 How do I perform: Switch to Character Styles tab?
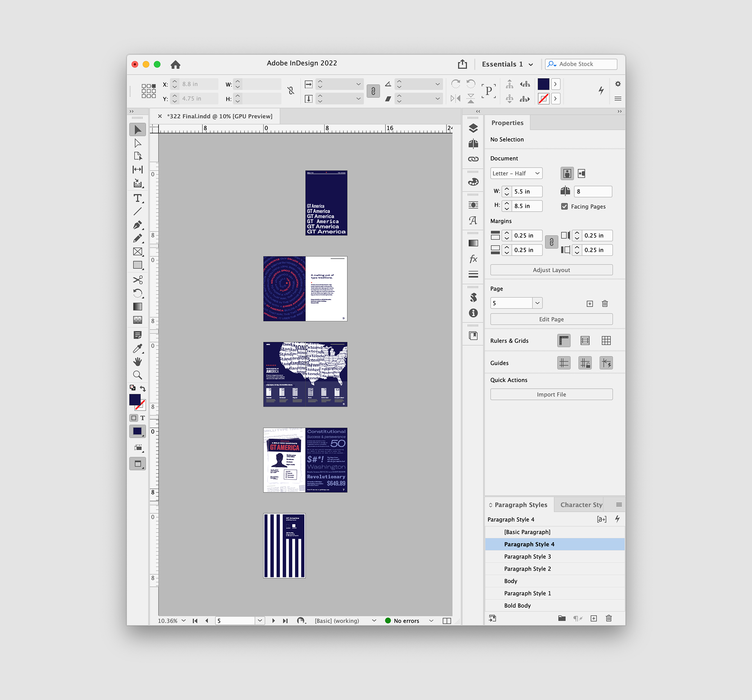(581, 505)
